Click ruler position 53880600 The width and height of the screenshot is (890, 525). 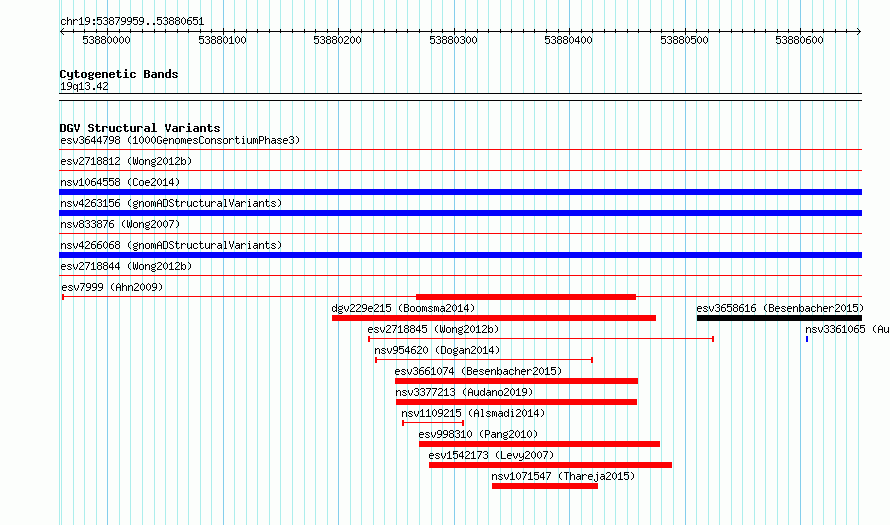(x=799, y=40)
